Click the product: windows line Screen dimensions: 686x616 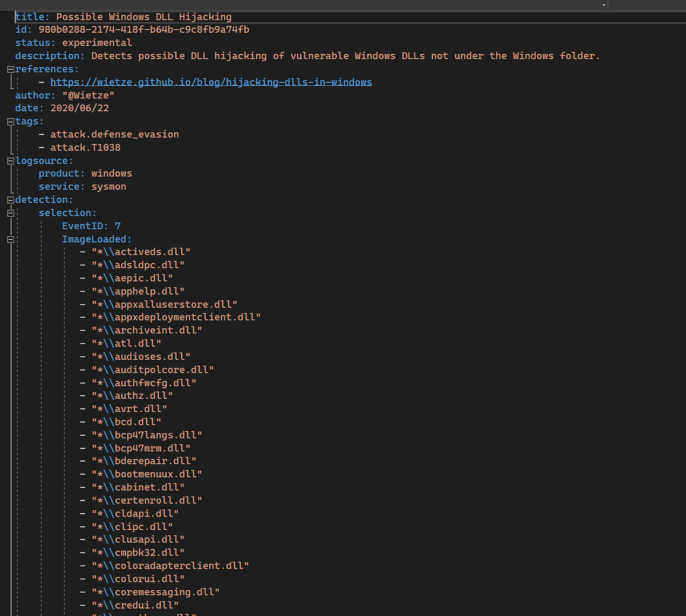pyautogui.click(x=86, y=173)
